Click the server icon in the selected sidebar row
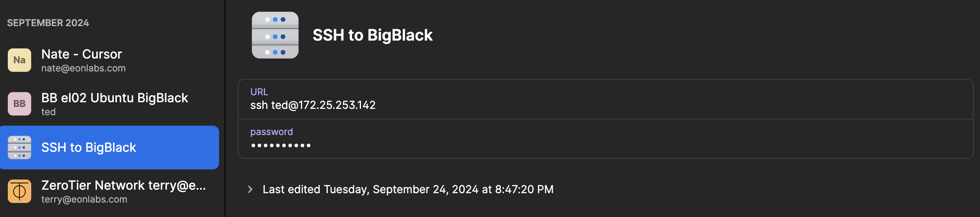The width and height of the screenshot is (980, 217). [x=19, y=148]
